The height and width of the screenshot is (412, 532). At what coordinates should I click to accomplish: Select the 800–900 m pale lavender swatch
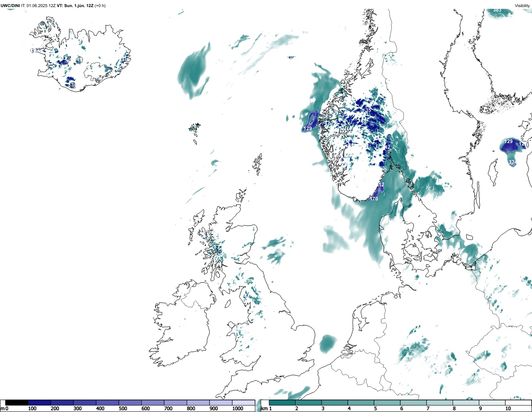coord(198,402)
